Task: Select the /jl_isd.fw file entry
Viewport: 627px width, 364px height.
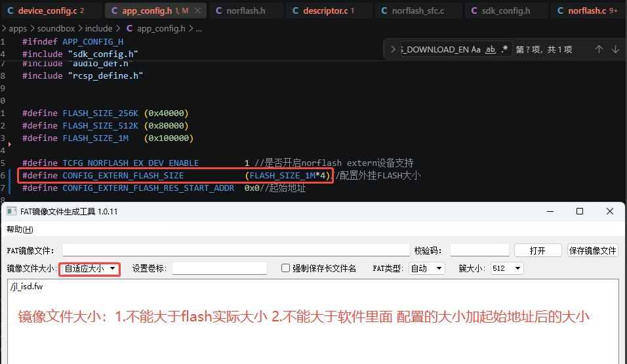Action: 26,287
